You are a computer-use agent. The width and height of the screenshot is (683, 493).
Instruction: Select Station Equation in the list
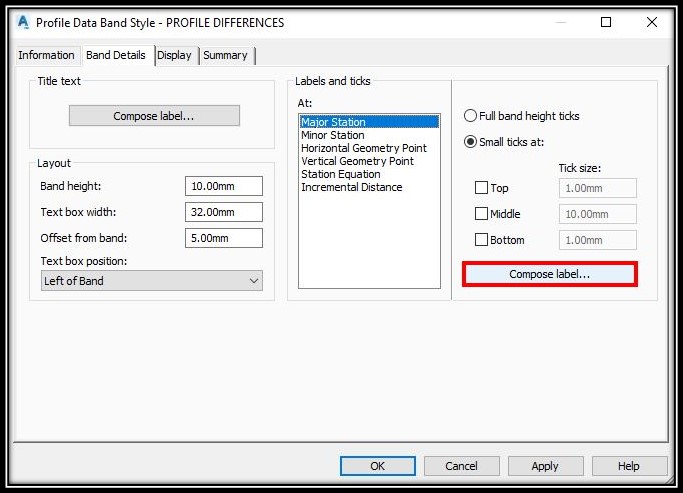tap(369, 174)
